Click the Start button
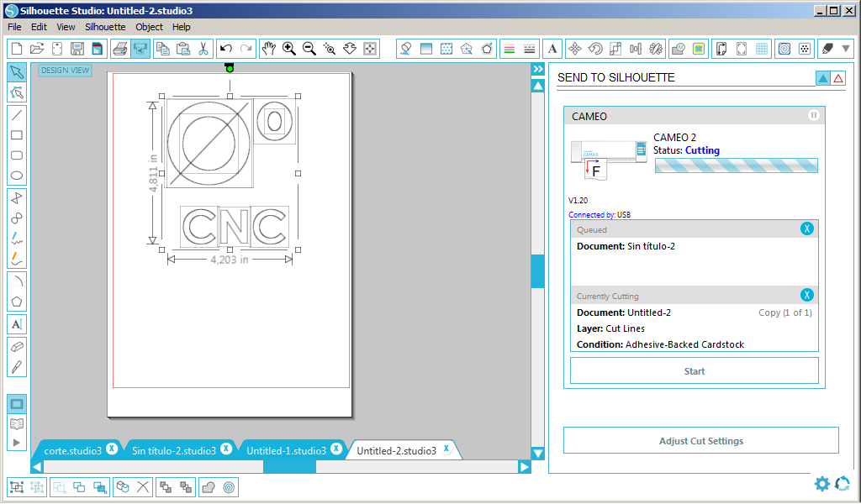 694,371
